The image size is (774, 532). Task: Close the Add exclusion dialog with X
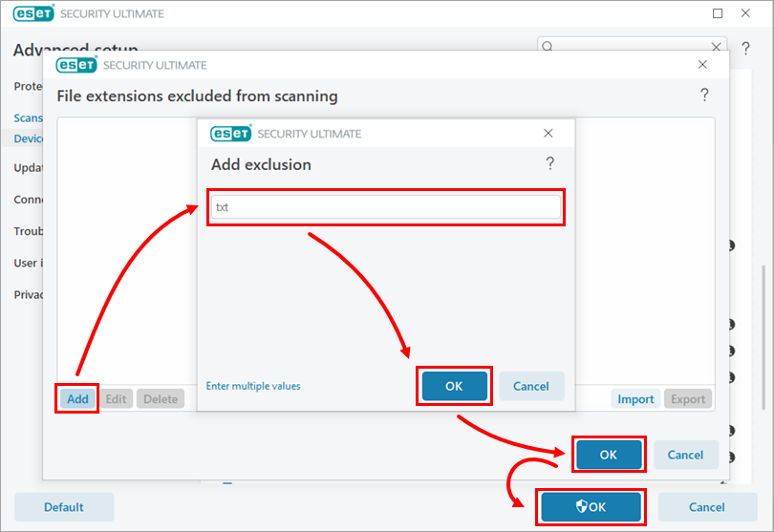548,134
